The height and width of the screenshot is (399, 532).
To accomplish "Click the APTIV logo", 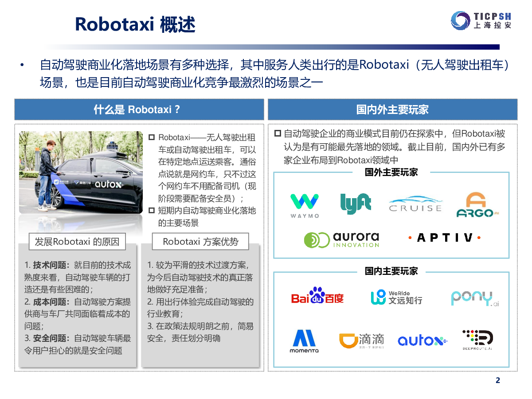I will pos(445,238).
